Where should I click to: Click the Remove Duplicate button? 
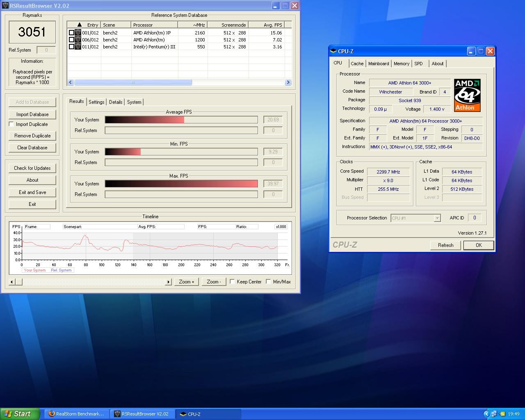pyautogui.click(x=32, y=136)
